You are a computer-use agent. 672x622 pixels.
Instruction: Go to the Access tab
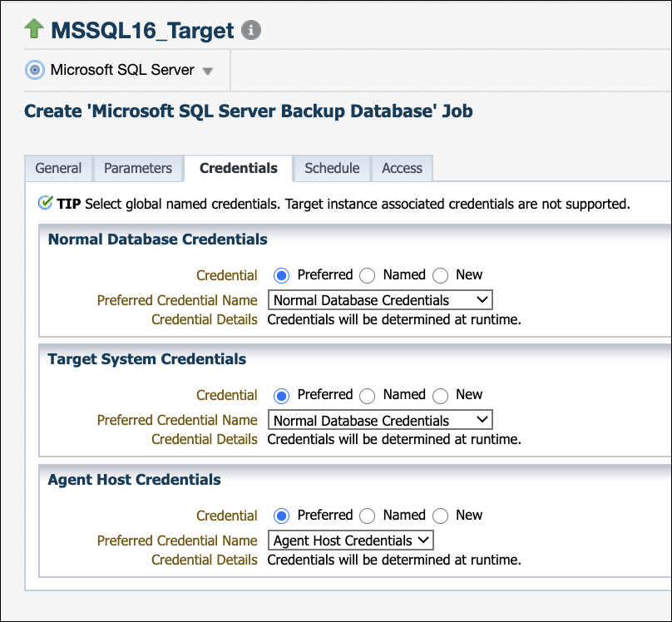tap(402, 168)
